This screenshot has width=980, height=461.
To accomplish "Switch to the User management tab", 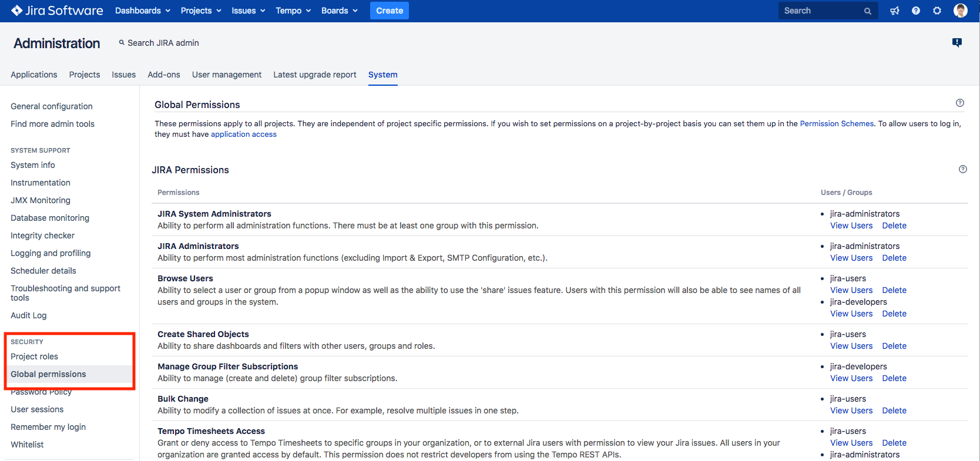I will 227,75.
